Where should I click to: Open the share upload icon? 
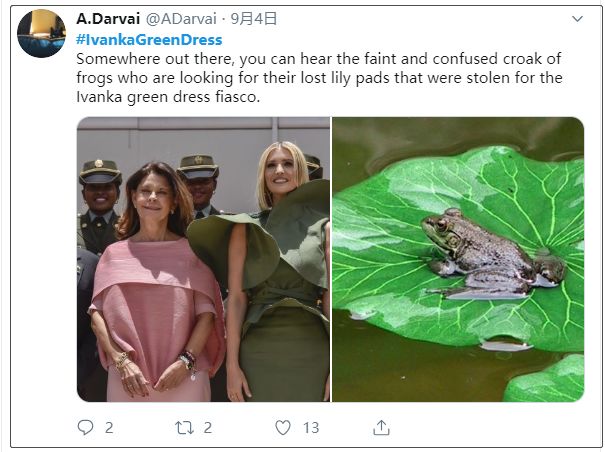[381, 427]
